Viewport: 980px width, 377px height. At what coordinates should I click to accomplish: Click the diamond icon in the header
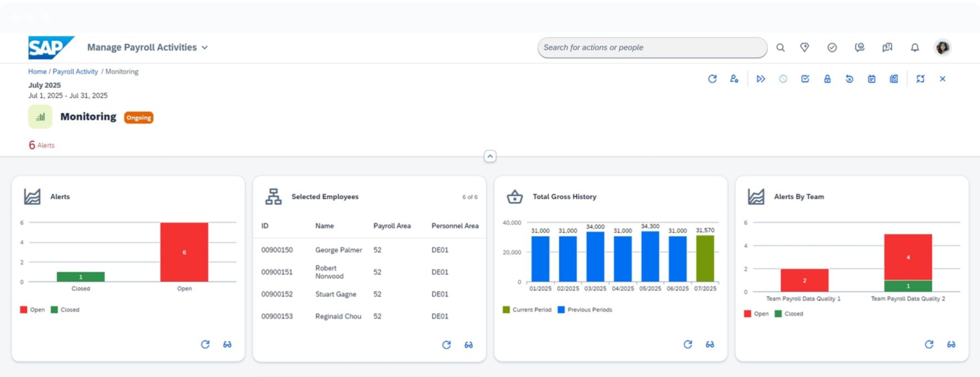tap(804, 48)
